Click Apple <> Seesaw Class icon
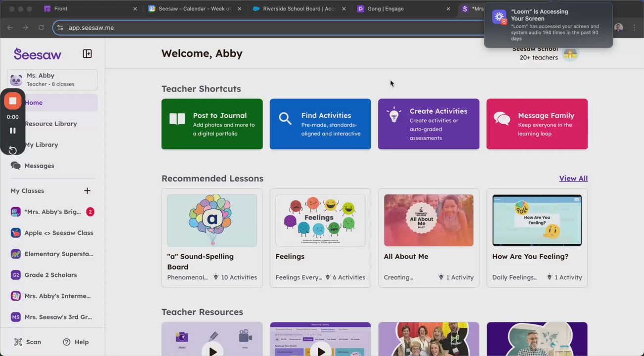The height and width of the screenshot is (356, 644). [x=16, y=233]
